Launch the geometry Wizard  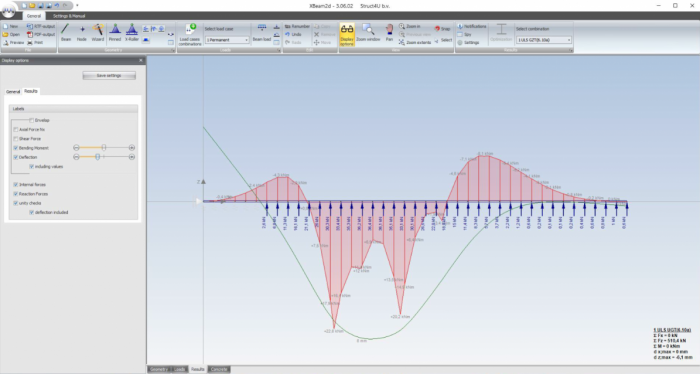click(98, 33)
